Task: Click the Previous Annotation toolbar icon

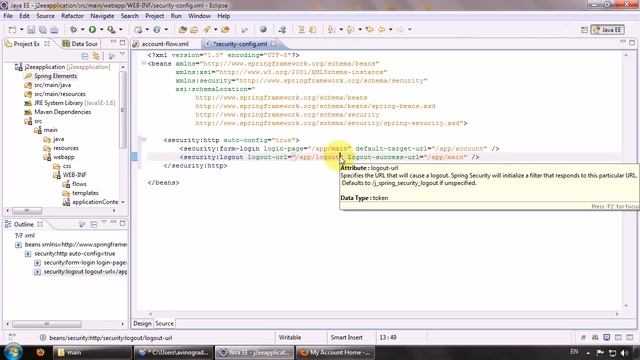Action: coord(350,29)
